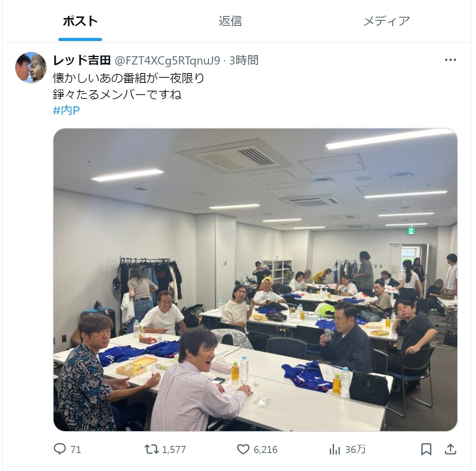This screenshot has height=471, width=476.
Task: Click the 1,577 reposts count
Action: click(x=174, y=450)
